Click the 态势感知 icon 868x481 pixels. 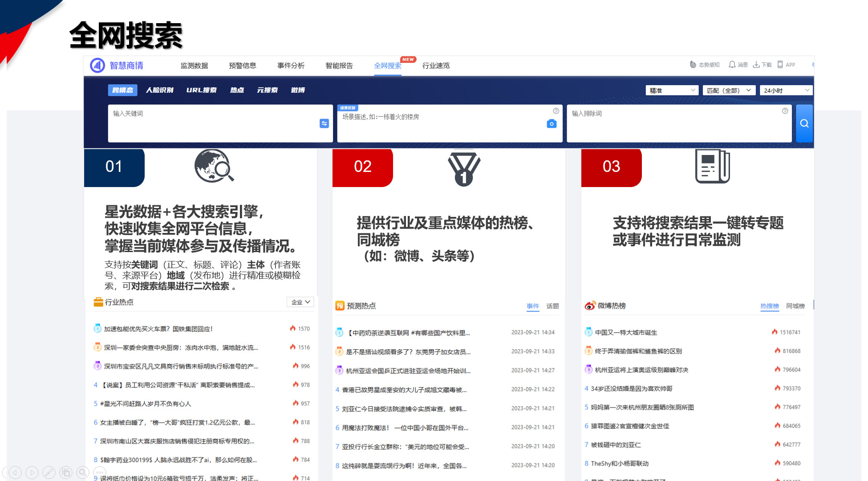click(x=693, y=65)
